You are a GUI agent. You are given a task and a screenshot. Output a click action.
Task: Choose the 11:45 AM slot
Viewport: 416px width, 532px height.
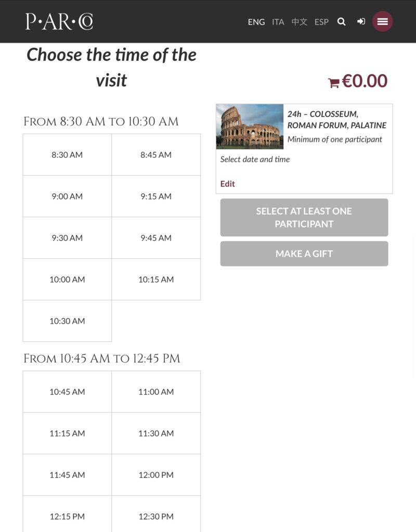pyautogui.click(x=67, y=475)
